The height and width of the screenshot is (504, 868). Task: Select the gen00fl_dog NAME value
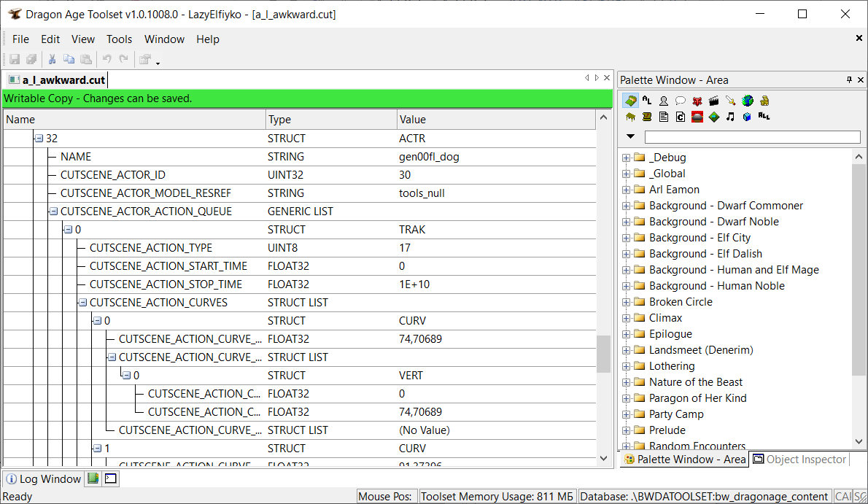coord(429,157)
